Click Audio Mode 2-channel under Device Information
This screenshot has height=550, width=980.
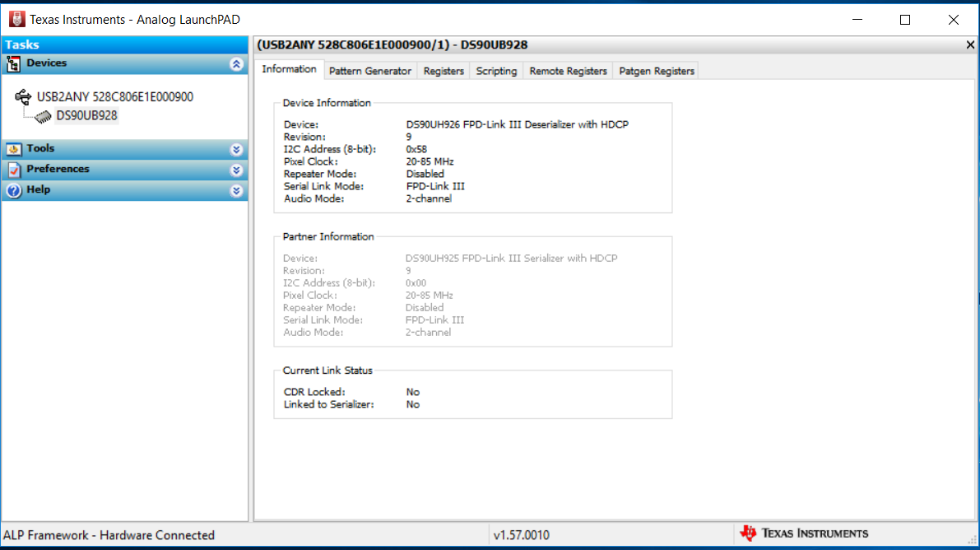coord(429,198)
